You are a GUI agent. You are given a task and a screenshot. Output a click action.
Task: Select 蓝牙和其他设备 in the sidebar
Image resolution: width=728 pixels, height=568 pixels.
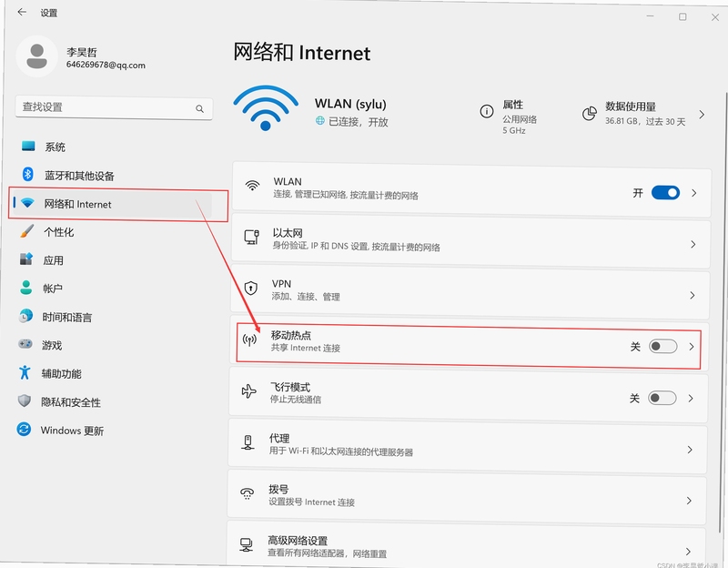click(79, 176)
